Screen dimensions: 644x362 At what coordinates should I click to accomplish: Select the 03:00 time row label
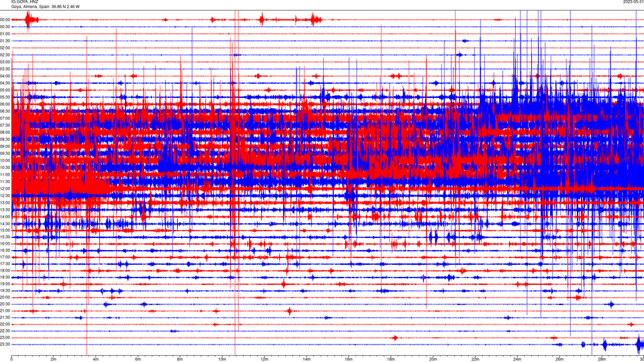tap(5, 62)
